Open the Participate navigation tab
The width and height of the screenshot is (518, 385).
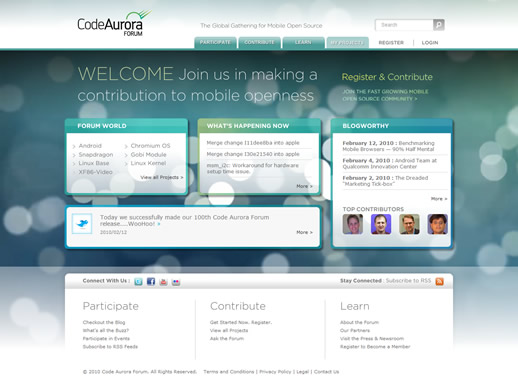pyautogui.click(x=215, y=43)
